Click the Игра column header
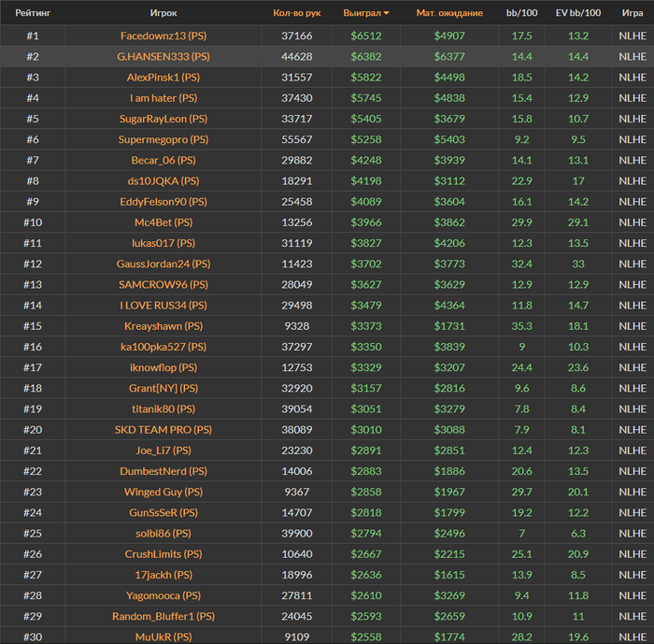This screenshot has height=644, width=654. click(633, 13)
